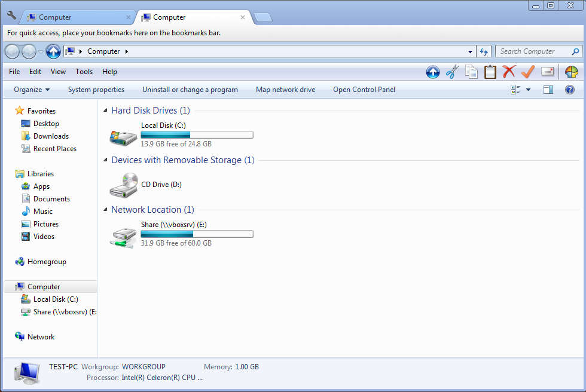
Task: Click the Paste clipboard icon
Action: point(490,72)
